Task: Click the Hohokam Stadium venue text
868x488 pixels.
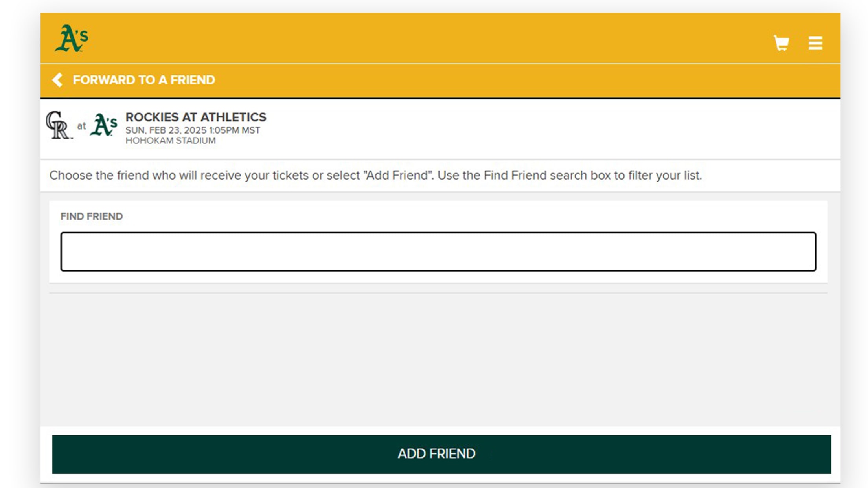Action: click(171, 141)
